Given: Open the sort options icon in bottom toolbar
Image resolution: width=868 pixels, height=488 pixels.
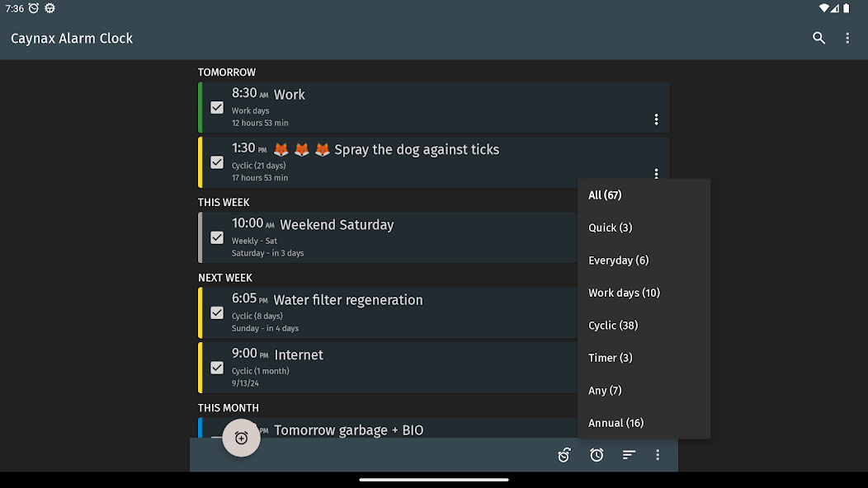Looking at the screenshot, I should coord(628,454).
